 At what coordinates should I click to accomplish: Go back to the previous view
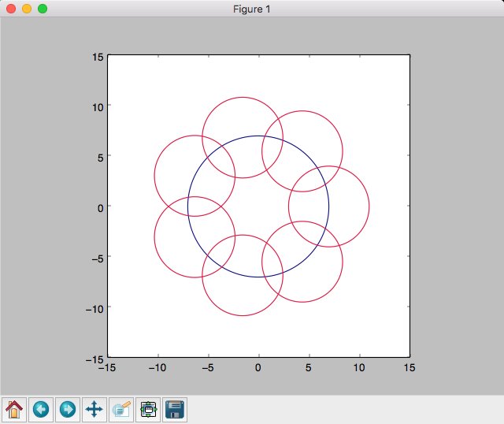(41, 409)
